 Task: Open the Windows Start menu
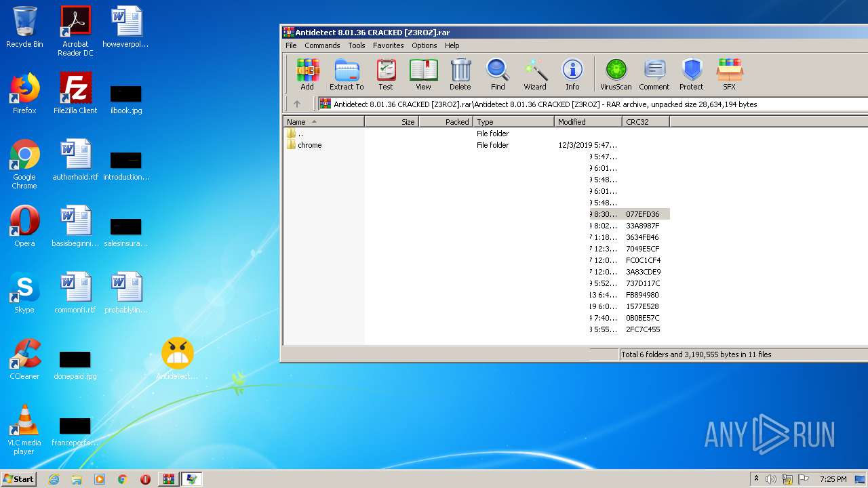coord(19,479)
